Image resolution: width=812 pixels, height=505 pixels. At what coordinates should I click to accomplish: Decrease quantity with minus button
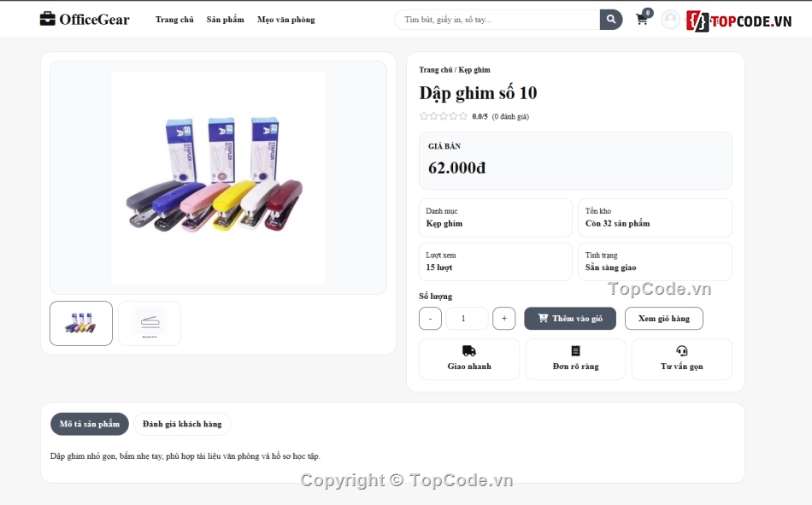(430, 319)
